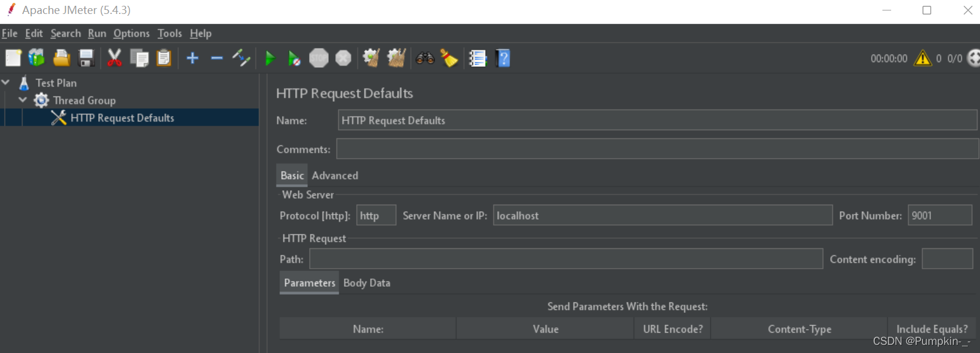Open the Edit menu

pyautogui.click(x=34, y=33)
